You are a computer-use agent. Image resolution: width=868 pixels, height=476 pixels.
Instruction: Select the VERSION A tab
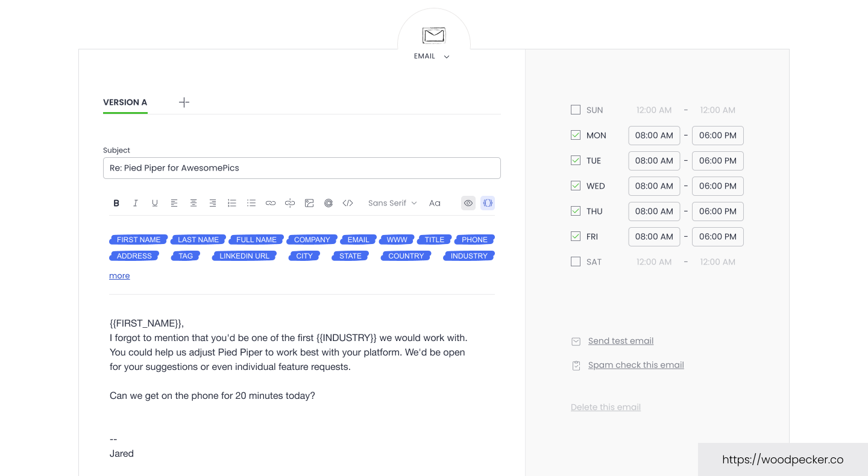[x=125, y=102]
